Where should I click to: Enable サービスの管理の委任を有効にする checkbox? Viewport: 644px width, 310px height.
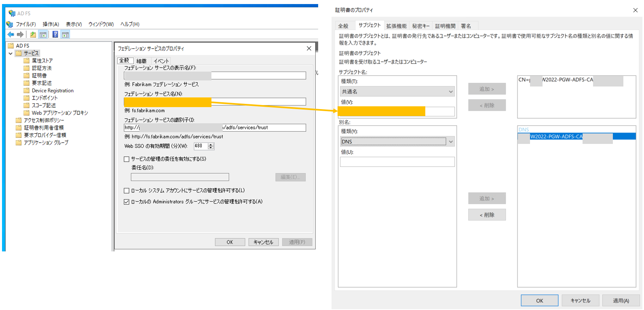127,159
